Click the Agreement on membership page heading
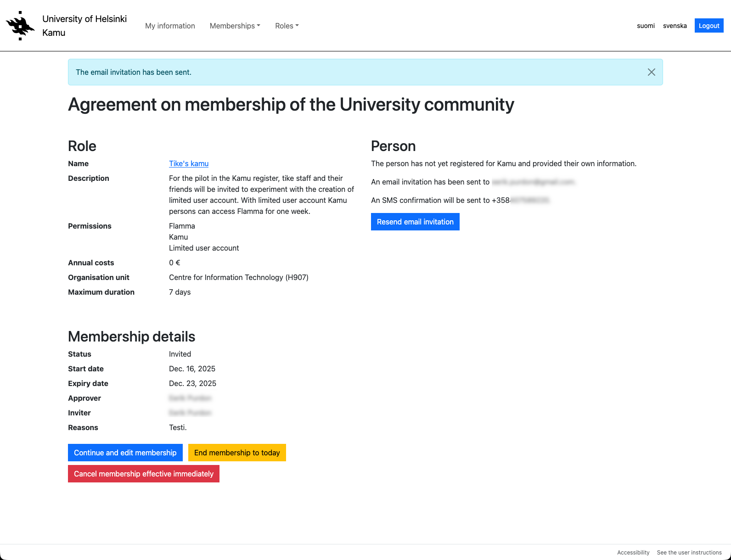Viewport: 731px width, 560px height. click(291, 105)
